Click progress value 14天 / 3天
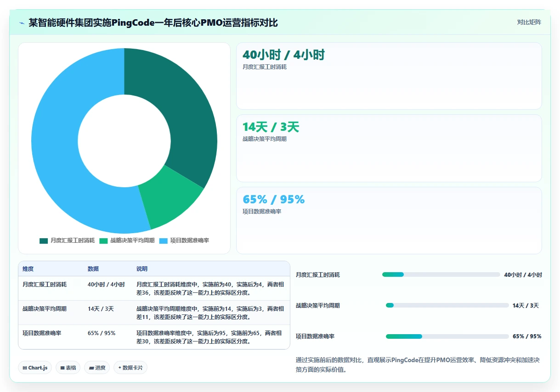The height and width of the screenshot is (392, 560). [526, 306]
